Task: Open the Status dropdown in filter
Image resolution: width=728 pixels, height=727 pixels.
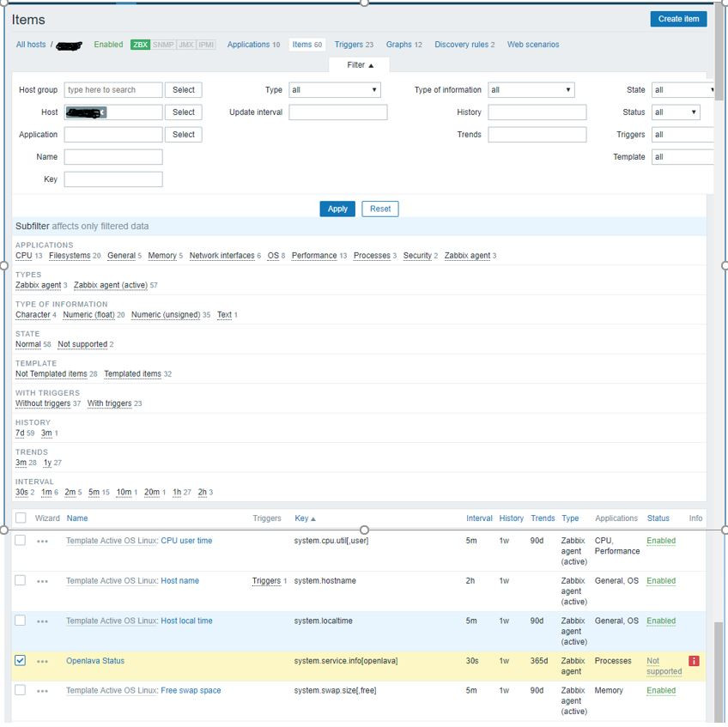Action: [676, 112]
